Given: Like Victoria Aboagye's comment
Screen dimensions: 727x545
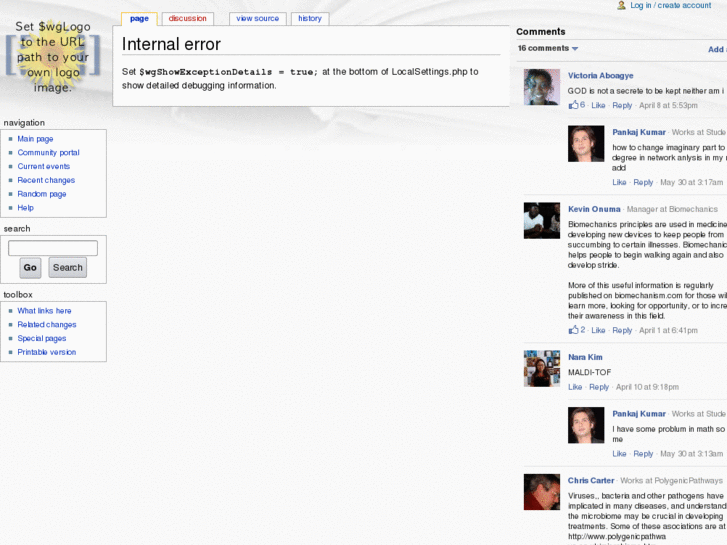Looking at the screenshot, I should [598, 105].
